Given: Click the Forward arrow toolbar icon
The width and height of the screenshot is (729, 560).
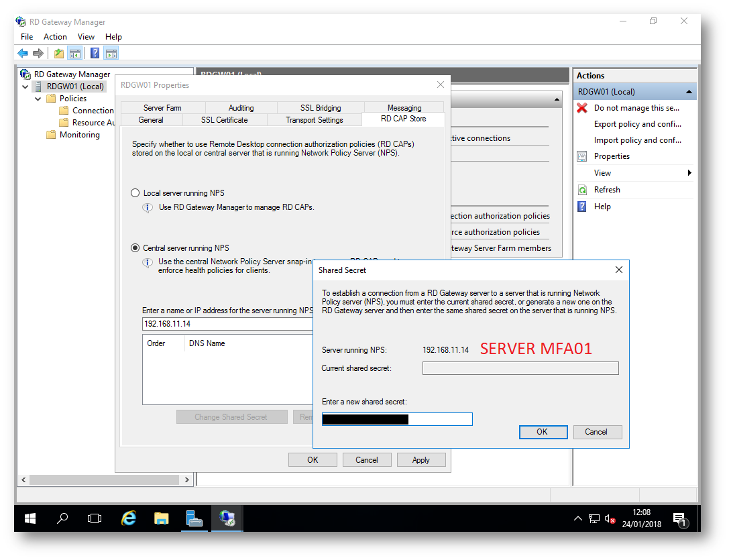Looking at the screenshot, I should coord(38,53).
